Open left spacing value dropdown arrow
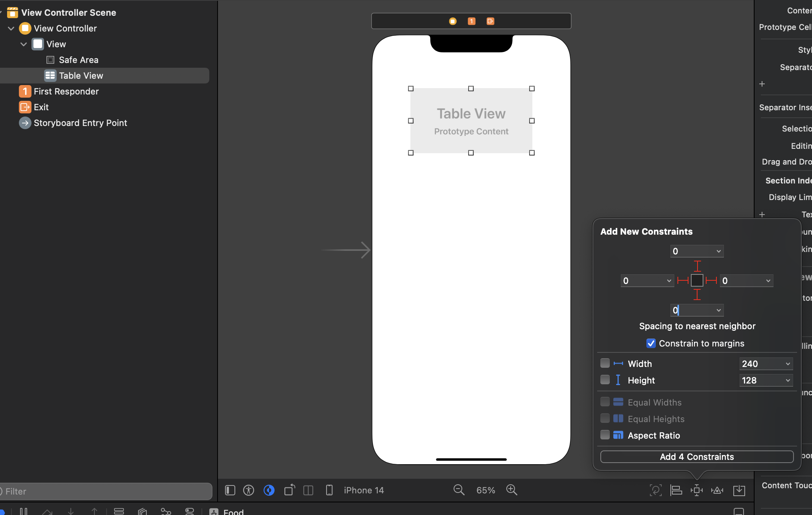Screen dimensions: 812x515 point(669,281)
